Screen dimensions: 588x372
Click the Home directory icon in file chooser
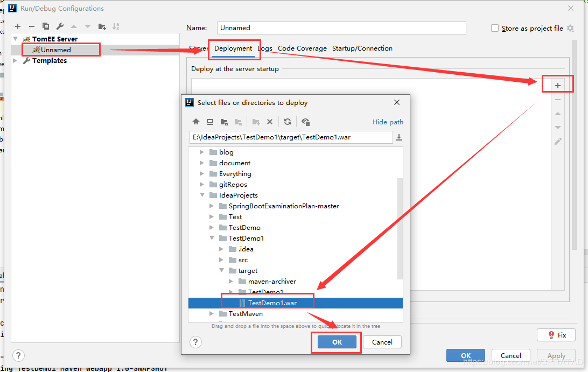[196, 122]
